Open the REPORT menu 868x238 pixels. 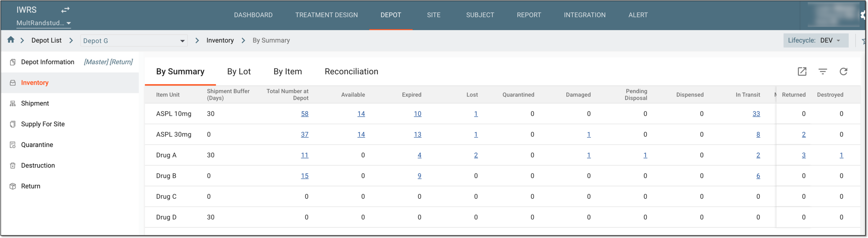529,15
